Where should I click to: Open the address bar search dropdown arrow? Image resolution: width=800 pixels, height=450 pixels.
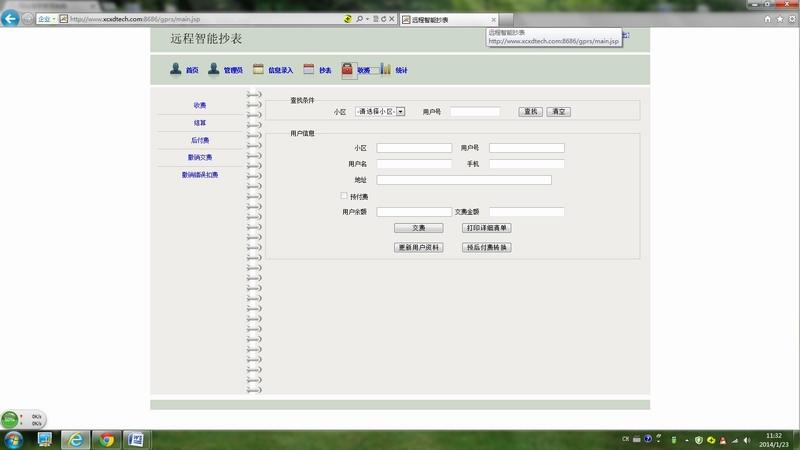click(366, 19)
